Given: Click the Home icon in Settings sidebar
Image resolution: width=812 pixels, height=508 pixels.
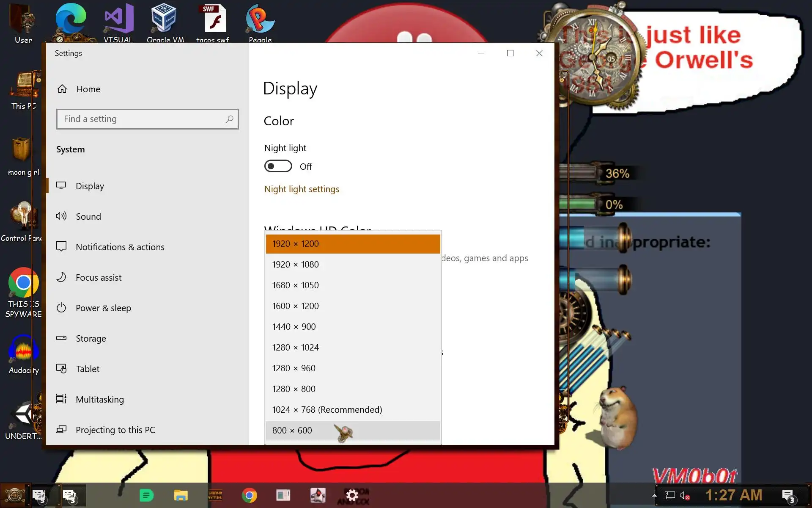Looking at the screenshot, I should click(x=62, y=89).
